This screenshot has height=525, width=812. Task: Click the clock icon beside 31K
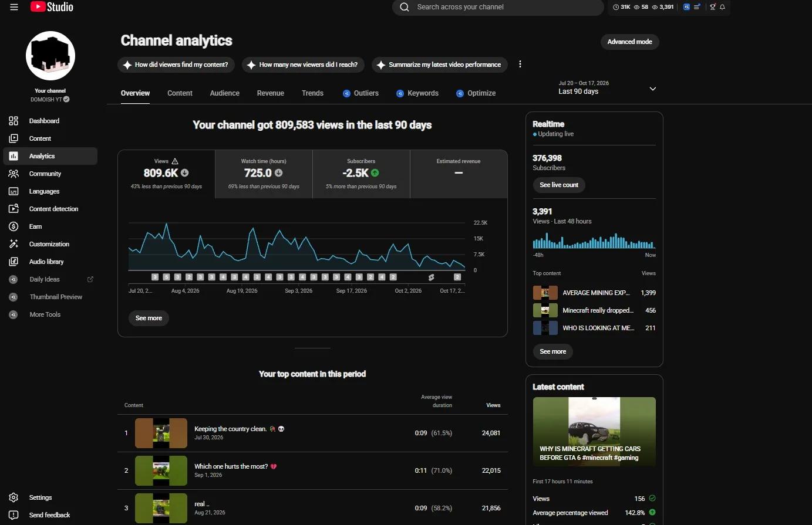(616, 7)
